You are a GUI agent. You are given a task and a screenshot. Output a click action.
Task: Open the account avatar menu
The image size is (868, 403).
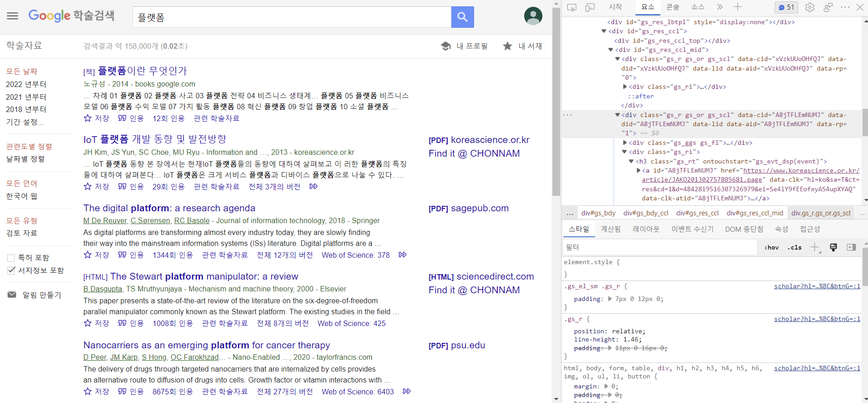point(533,16)
